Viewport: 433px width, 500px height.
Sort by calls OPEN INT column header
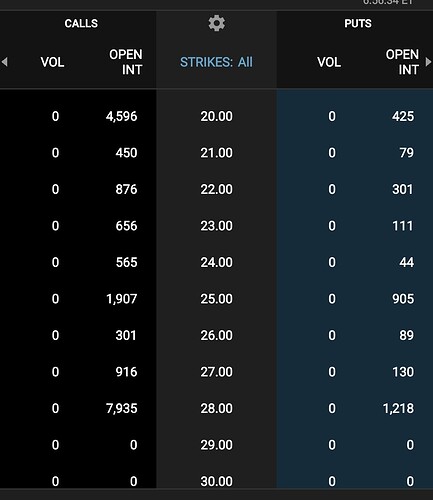pos(126,62)
